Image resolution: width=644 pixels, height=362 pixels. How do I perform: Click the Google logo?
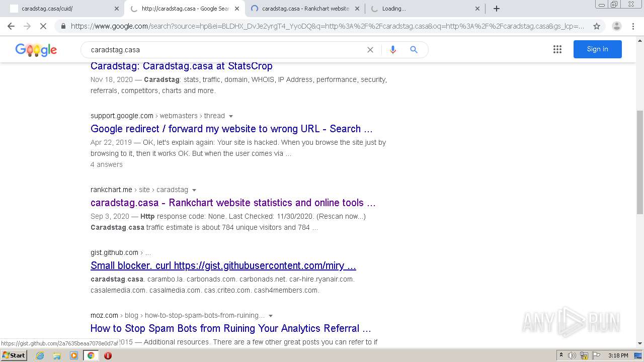[36, 49]
